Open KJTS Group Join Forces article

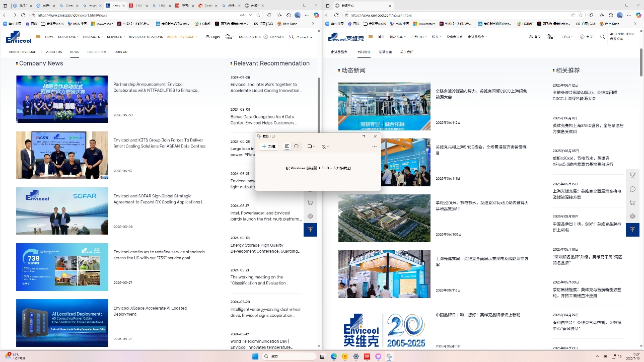tap(159, 143)
